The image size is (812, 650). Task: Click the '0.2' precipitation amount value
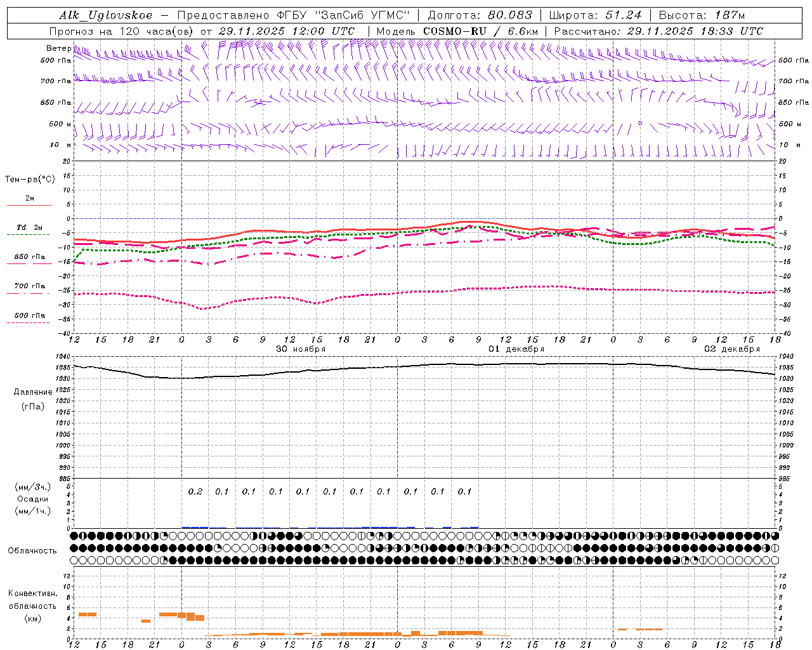pos(195,491)
